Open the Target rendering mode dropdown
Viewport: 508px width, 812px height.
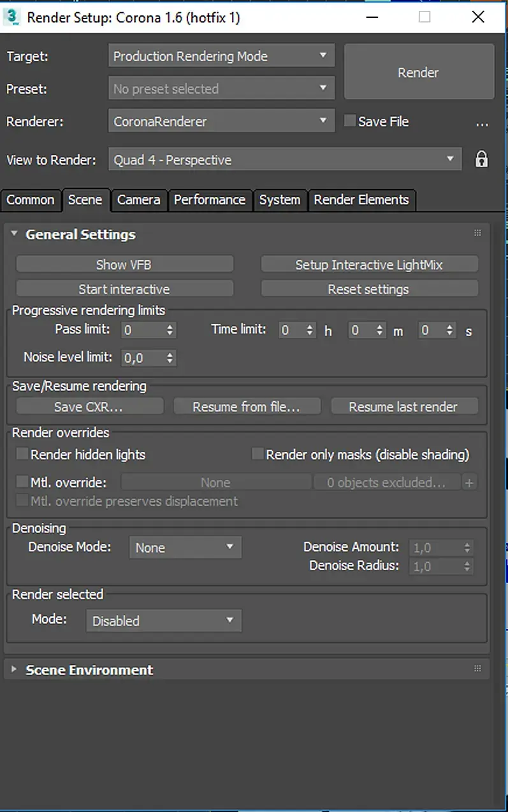pyautogui.click(x=221, y=56)
